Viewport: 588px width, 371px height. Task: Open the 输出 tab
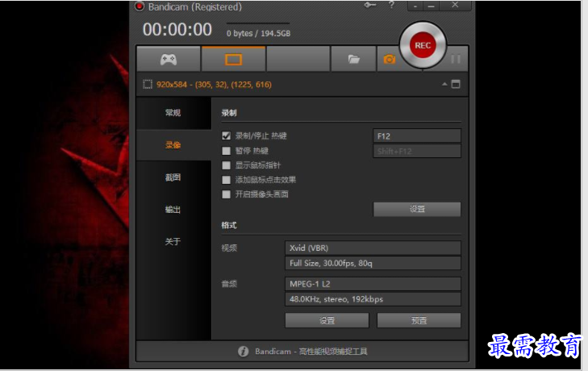pos(173,210)
